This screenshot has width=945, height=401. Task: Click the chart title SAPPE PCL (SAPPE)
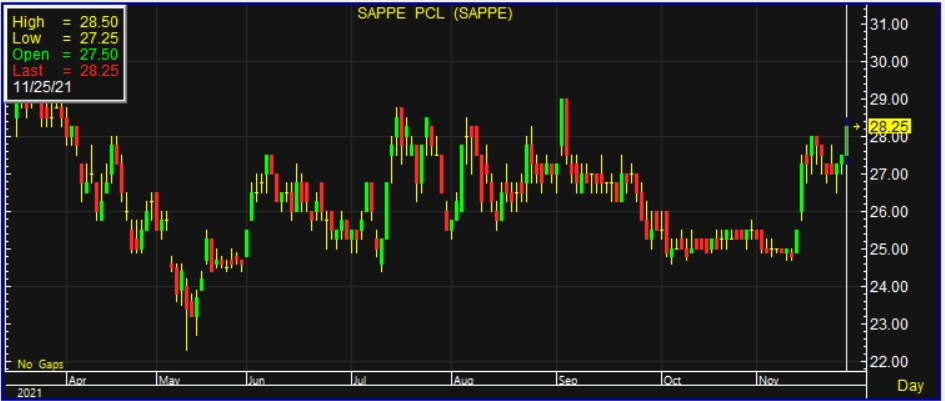click(435, 13)
